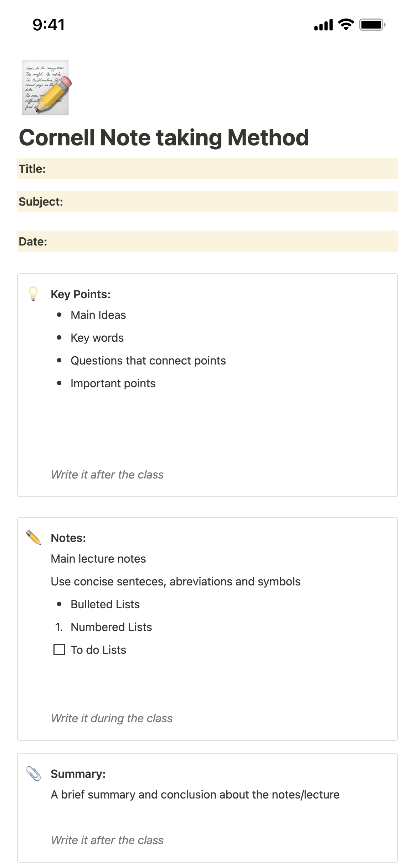401x868 pixels.
Task: Tap the memo page icon above the title
Action: pos(45,88)
